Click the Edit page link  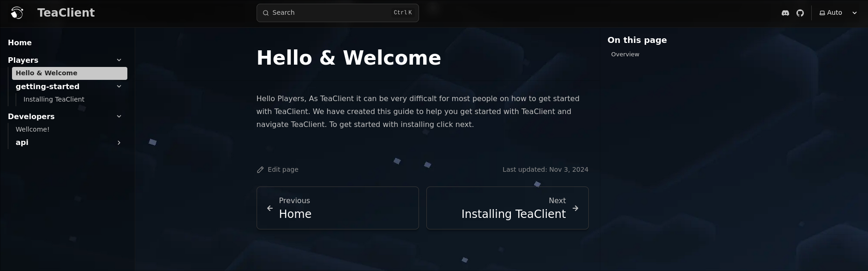click(278, 169)
